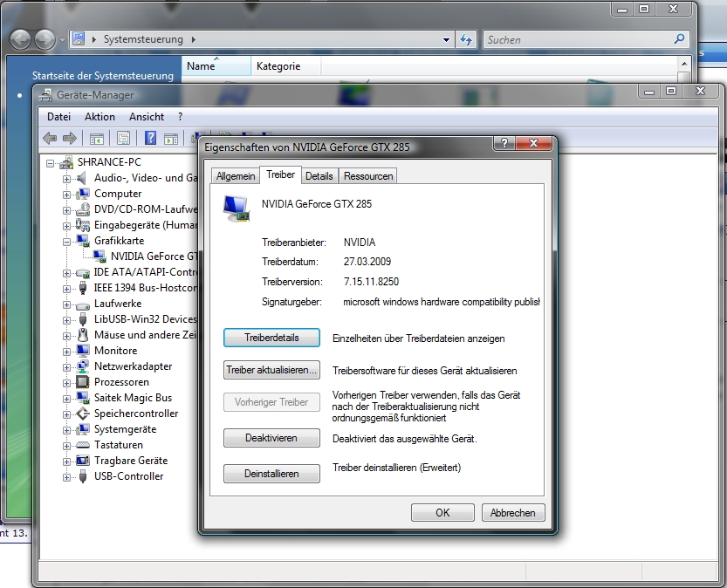Click the Deinstallieren button
This screenshot has width=727, height=588.
(271, 474)
